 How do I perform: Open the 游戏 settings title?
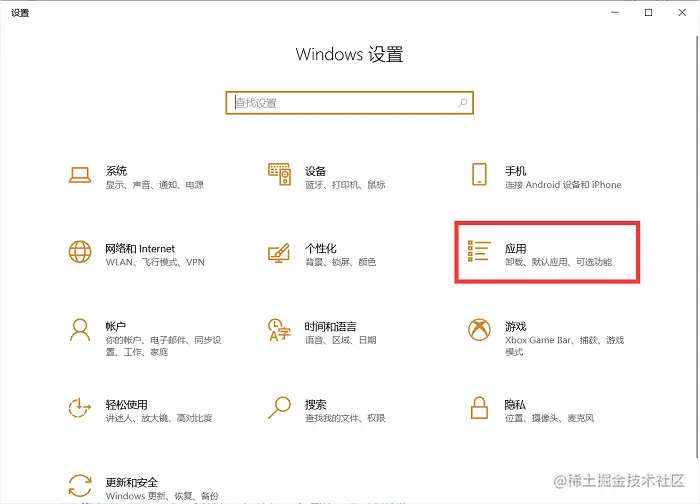515,326
